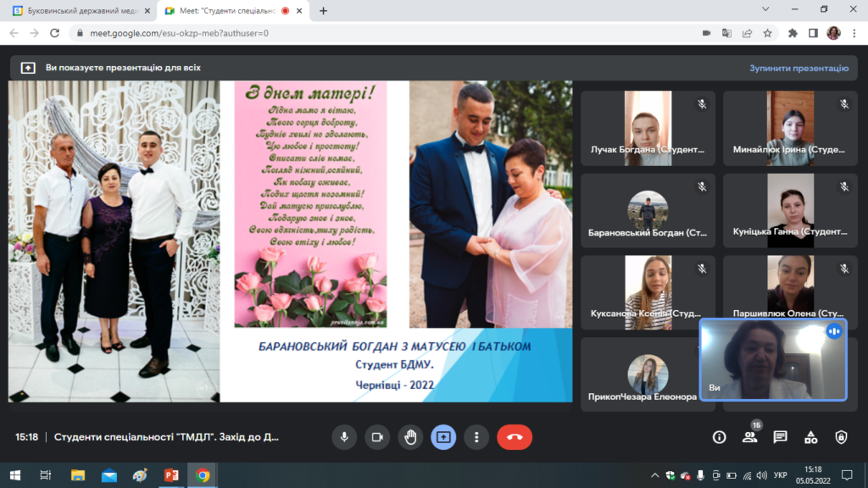The height and width of the screenshot is (488, 868).
Task: Open host controls shield icon
Action: point(841,437)
